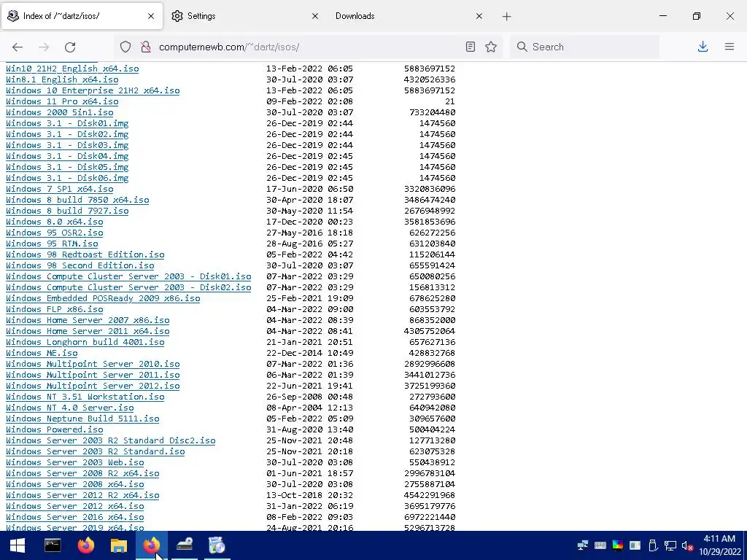Click the insecure connection lock icon
This screenshot has width=747, height=560.
[x=146, y=47]
